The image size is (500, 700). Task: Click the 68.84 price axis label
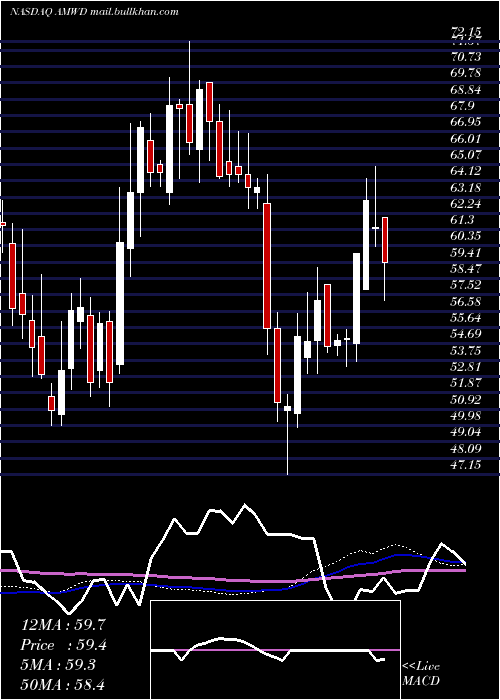tap(466, 89)
